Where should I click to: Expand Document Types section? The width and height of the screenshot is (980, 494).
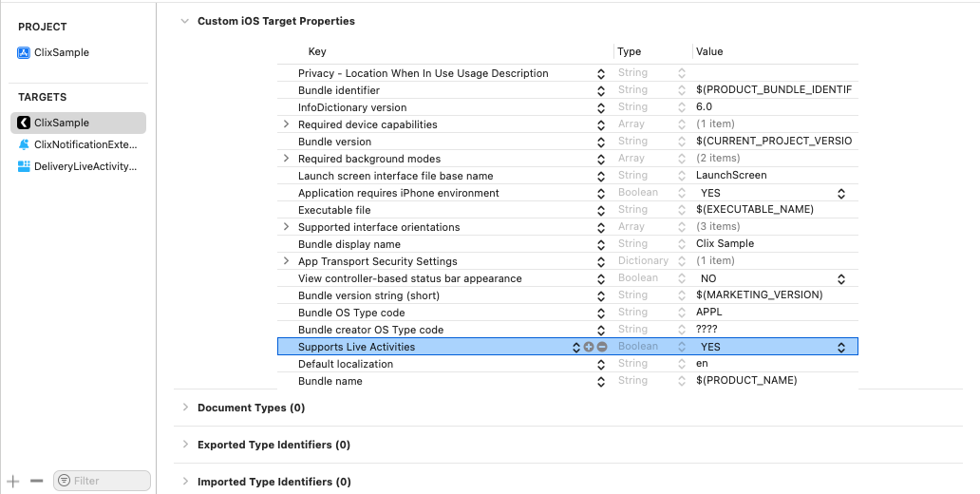coord(185,408)
